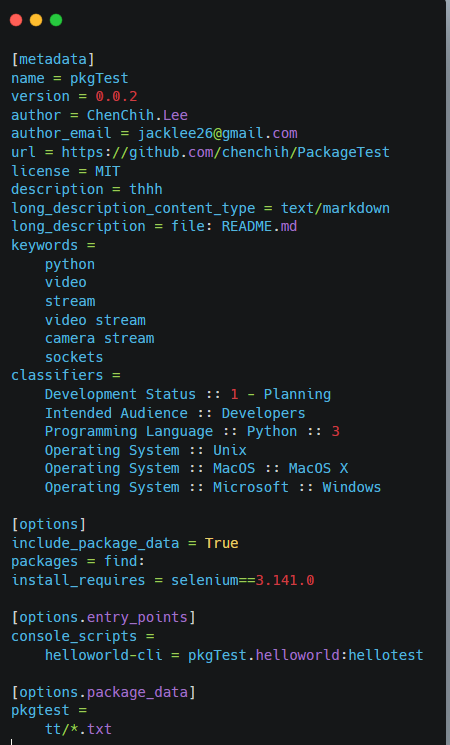Click the True value of include_package_data

(x=221, y=543)
